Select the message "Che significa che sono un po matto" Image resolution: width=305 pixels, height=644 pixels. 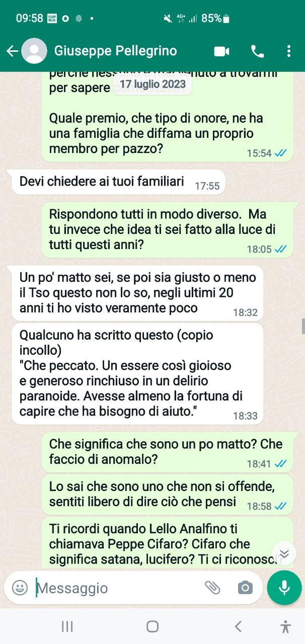click(167, 452)
